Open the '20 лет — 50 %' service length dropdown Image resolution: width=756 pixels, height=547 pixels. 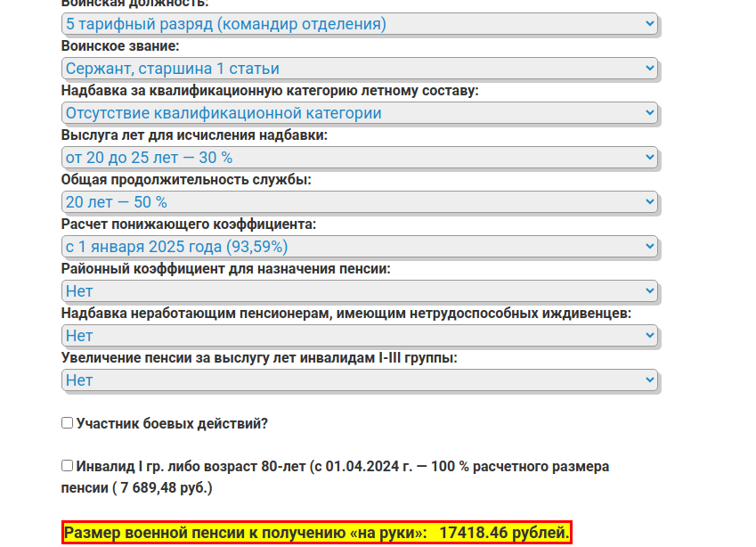tap(359, 201)
